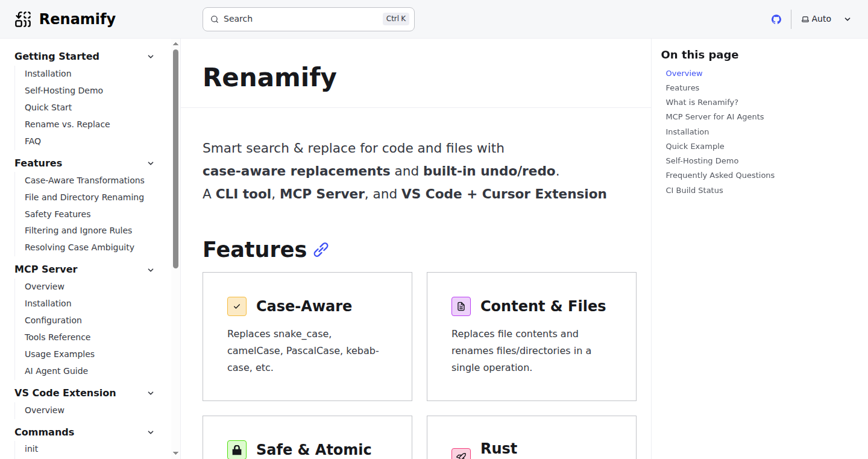
Task: Open Installation under Getting Started
Action: coord(48,74)
